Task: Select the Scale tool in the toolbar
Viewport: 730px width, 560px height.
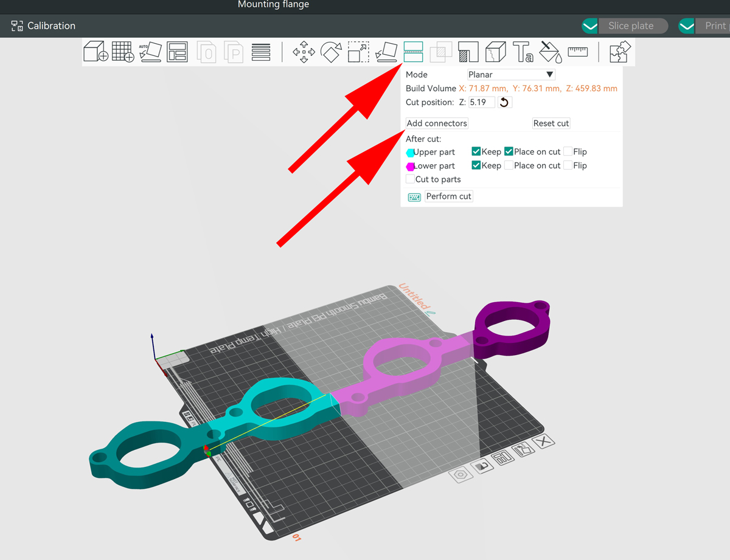Action: [358, 52]
